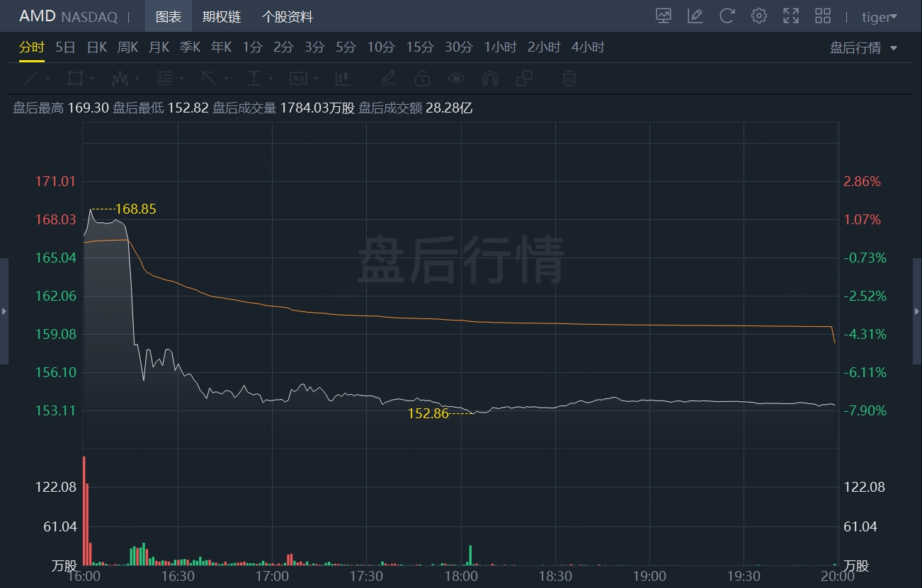Select the 日K timeframe
Image resolution: width=922 pixels, height=588 pixels.
point(96,47)
